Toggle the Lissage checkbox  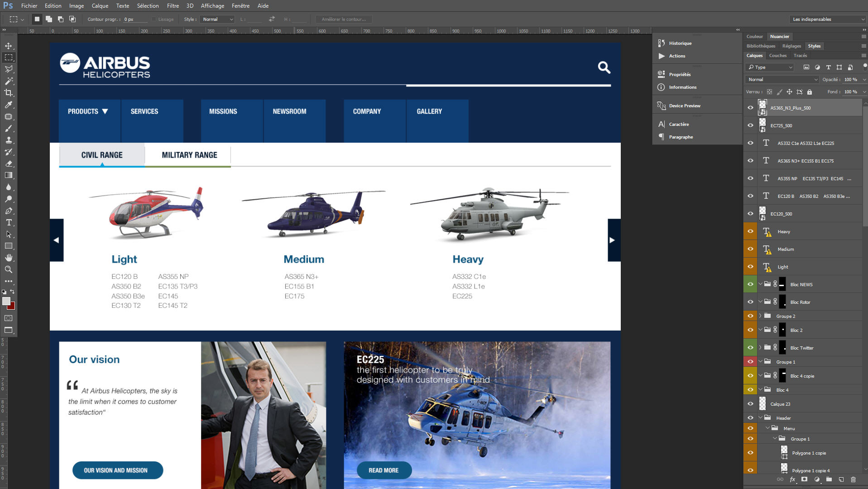[x=154, y=19]
